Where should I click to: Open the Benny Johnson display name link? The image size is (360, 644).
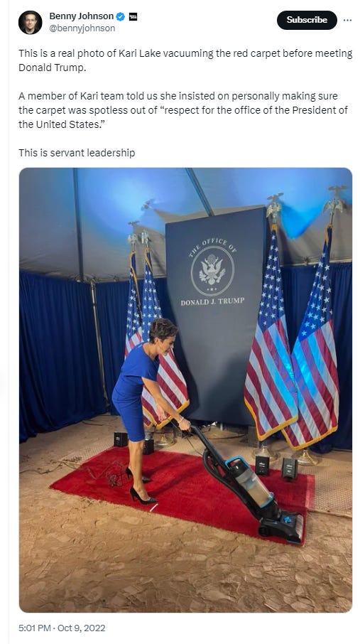pos(81,16)
